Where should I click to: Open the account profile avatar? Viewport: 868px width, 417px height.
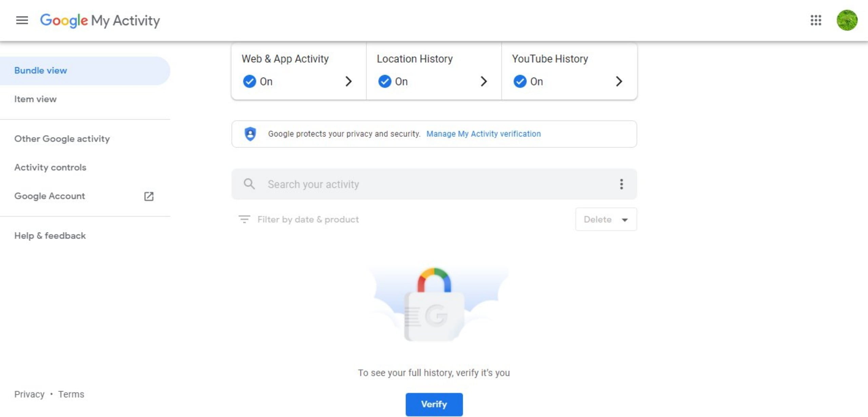[847, 20]
